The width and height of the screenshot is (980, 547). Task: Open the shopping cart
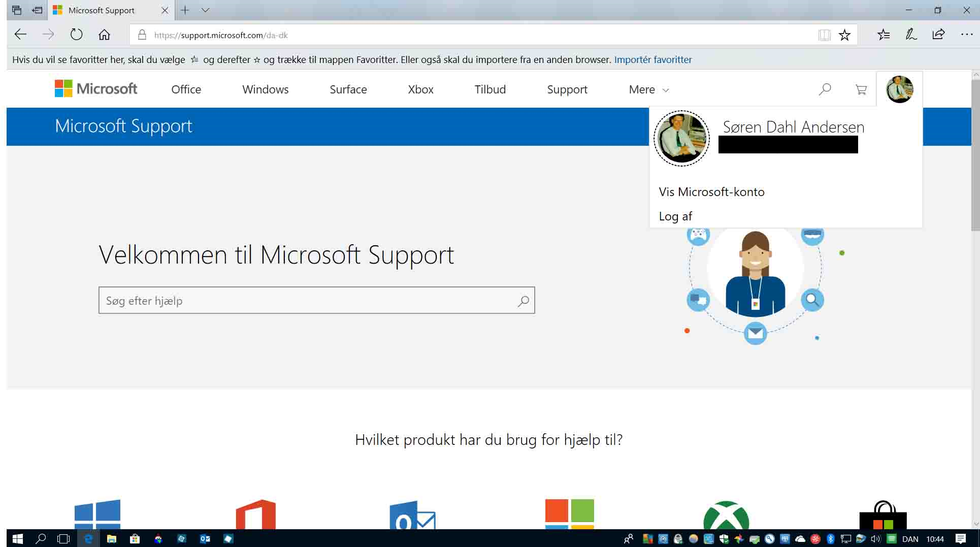[861, 89]
